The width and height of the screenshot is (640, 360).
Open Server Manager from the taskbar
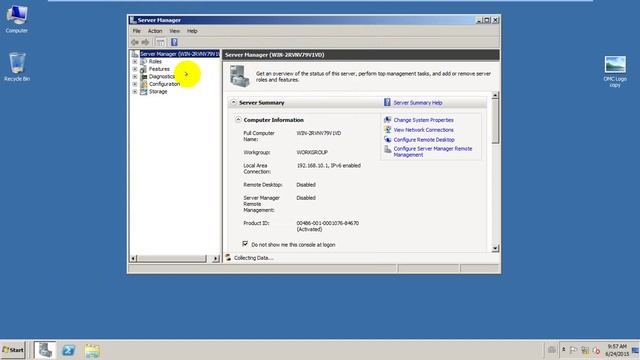pyautogui.click(x=45, y=350)
